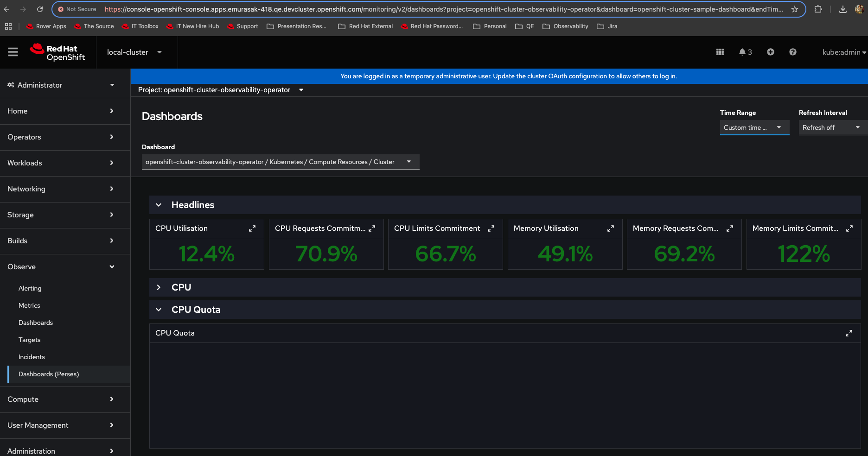Expand the Memory Utilisation panel to fullscreen
Viewport: 868px width, 456px height.
pos(610,228)
